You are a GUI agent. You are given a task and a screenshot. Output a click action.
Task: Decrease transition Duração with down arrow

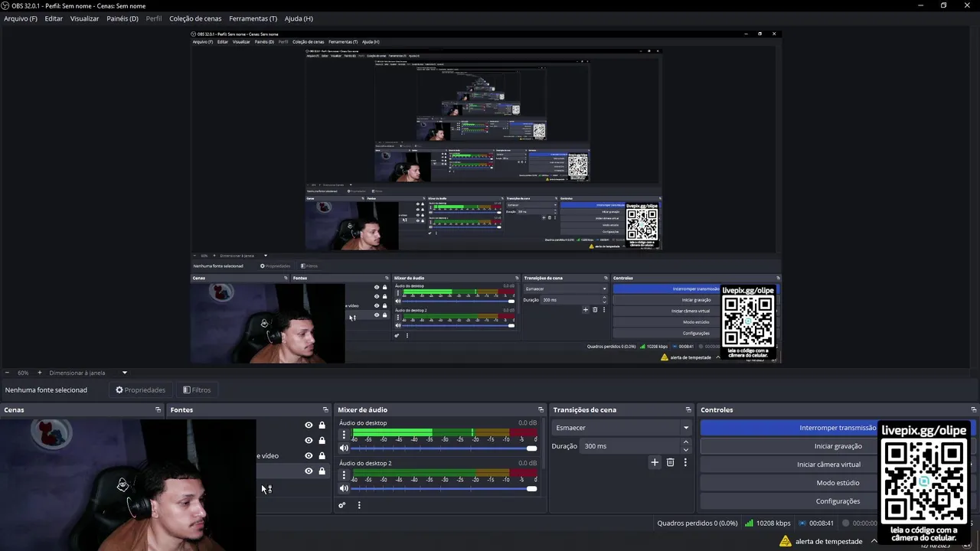pos(685,450)
